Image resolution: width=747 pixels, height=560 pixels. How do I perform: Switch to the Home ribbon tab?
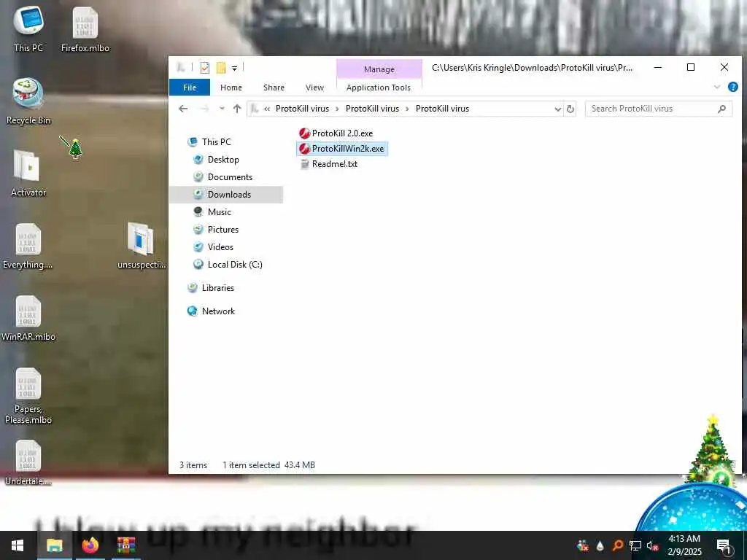pos(231,87)
